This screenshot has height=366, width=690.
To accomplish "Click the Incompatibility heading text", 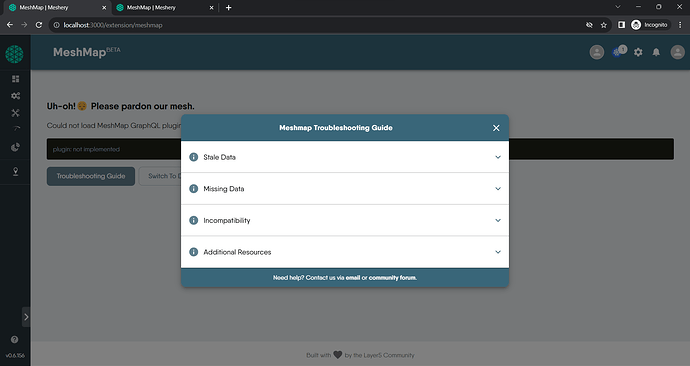I will point(227,220).
